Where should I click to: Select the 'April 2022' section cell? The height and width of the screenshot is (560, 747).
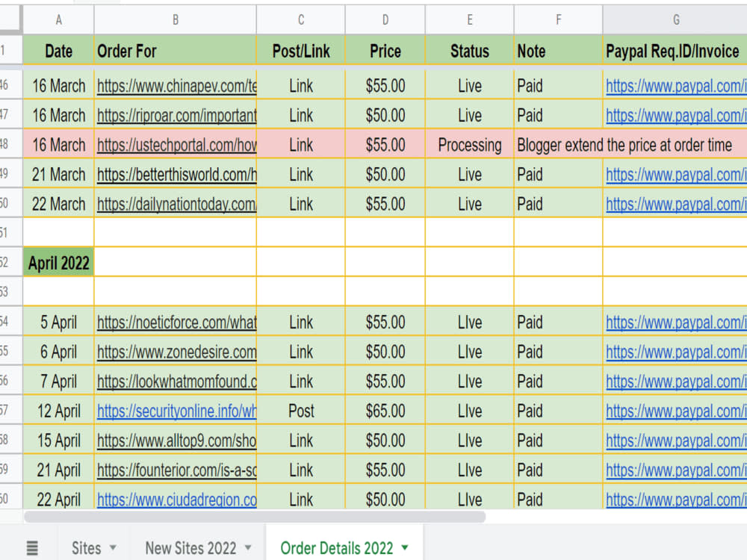coord(58,262)
